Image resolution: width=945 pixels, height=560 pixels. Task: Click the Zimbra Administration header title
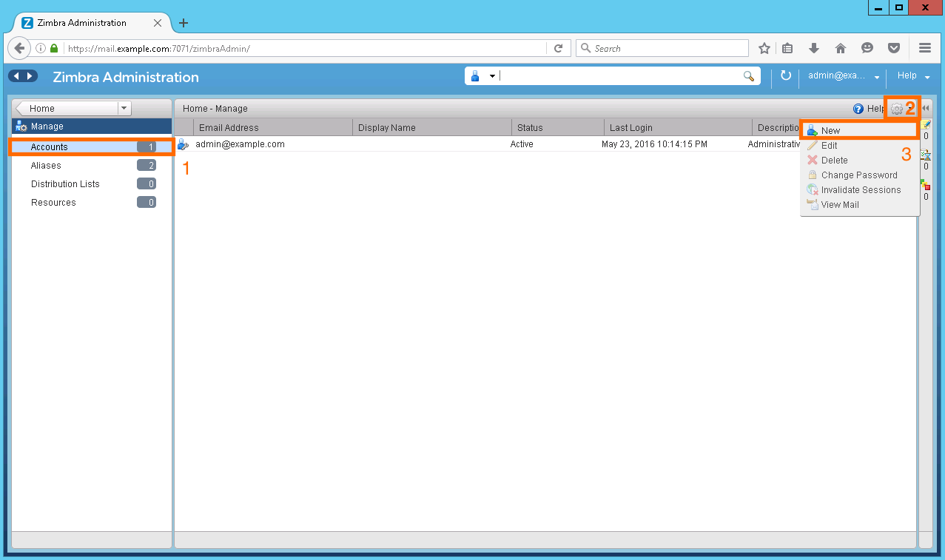coord(126,77)
